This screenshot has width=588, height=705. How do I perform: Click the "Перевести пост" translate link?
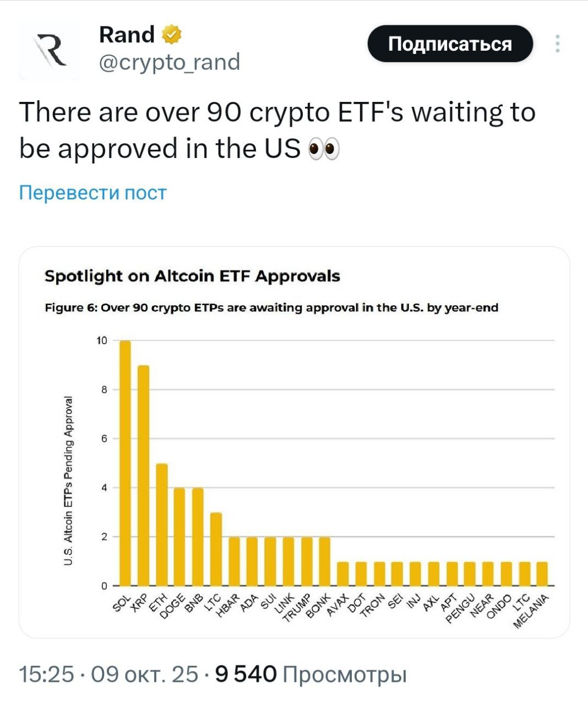[92, 193]
